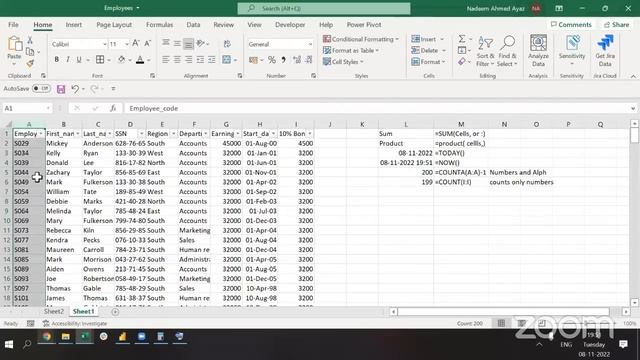Apply underline formatting
640x360 pixels.
click(79, 60)
